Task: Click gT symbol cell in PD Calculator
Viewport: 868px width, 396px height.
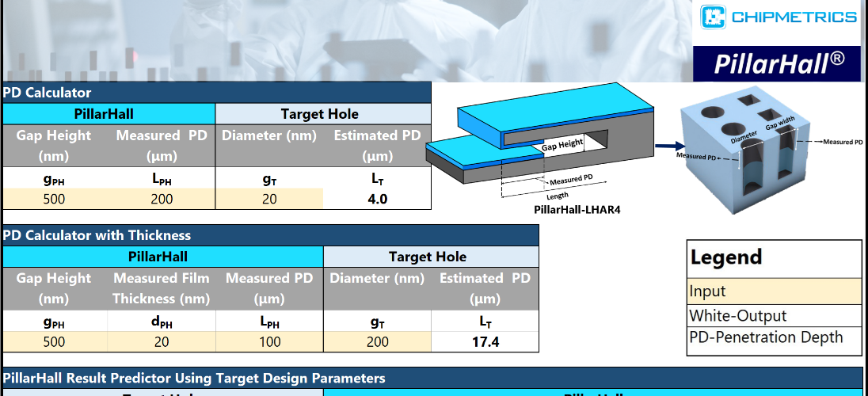Action: (269, 179)
